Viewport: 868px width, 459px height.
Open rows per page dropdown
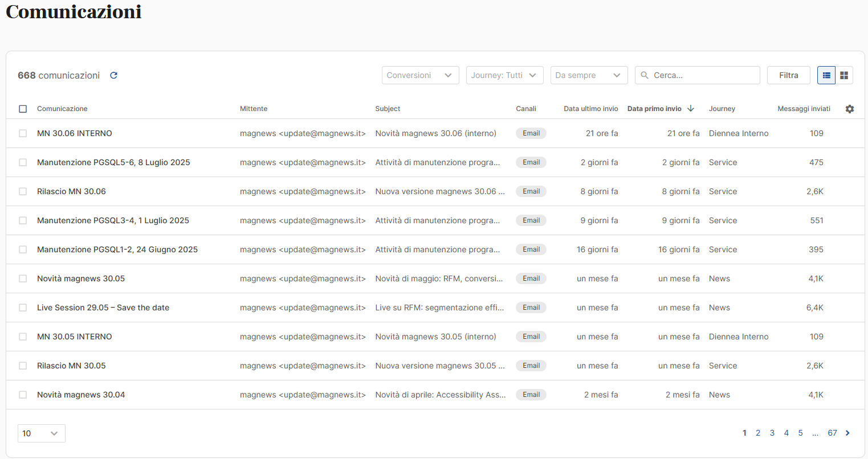pyautogui.click(x=42, y=433)
